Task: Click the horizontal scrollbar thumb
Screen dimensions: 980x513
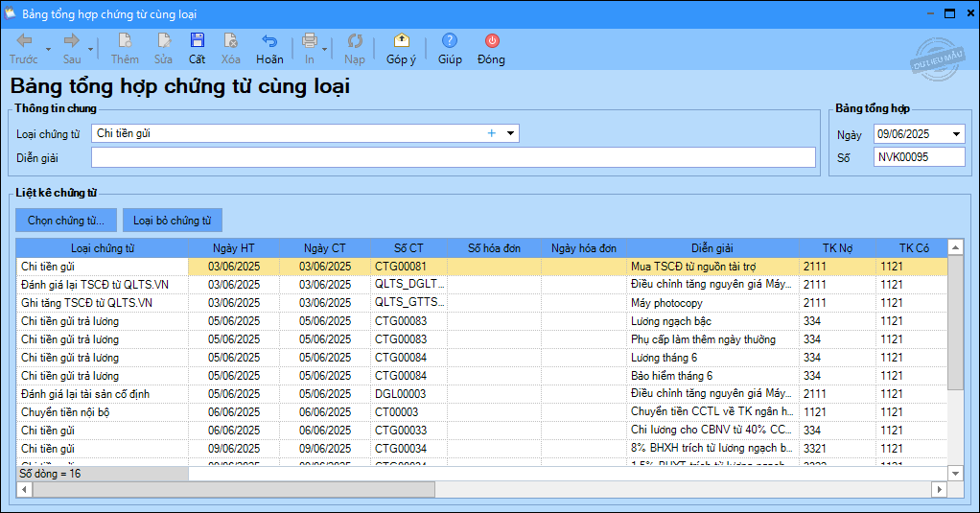Action: point(233,489)
